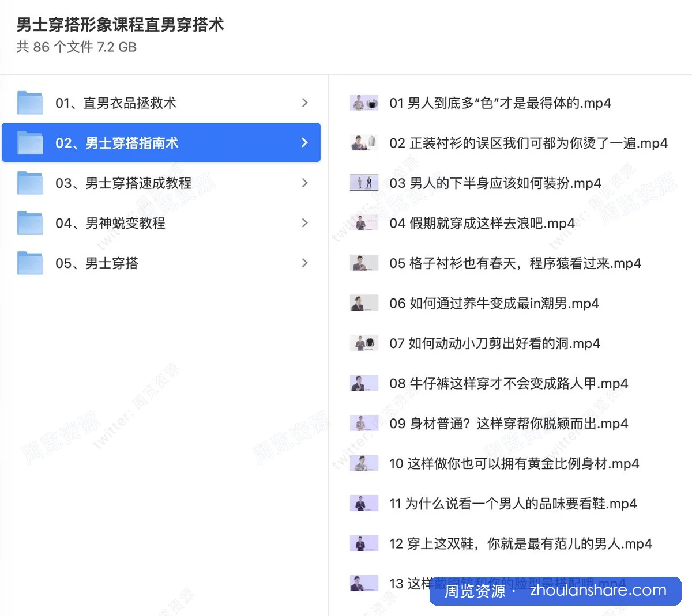Click the thumbnail of 12 穿上这双鞋 video
Viewport: 692px width, 616px height.
coord(364,543)
